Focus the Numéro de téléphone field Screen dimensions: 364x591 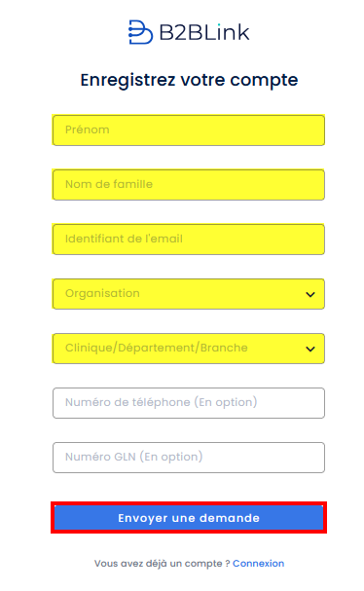pyautogui.click(x=189, y=403)
